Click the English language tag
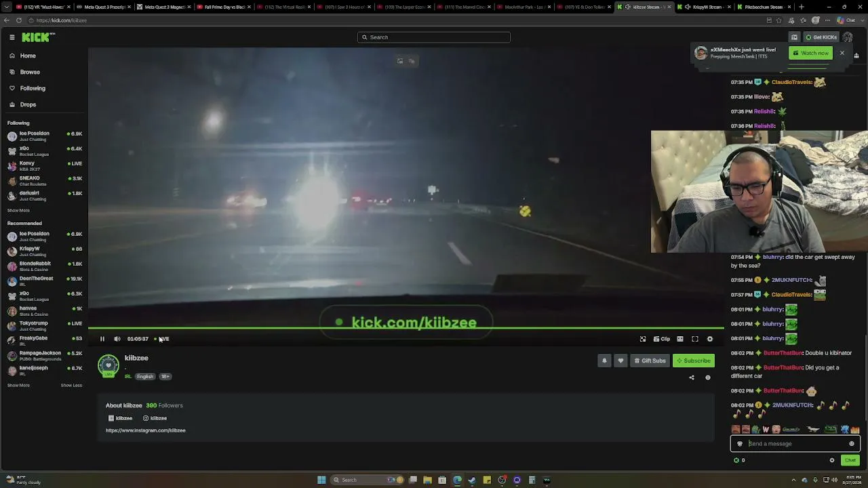 145,376
